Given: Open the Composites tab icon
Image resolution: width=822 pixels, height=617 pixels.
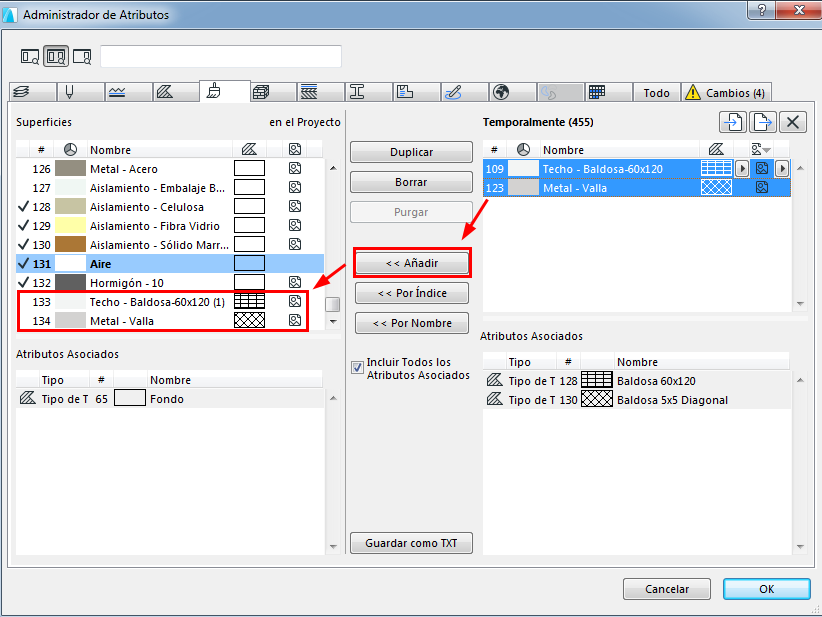Looking at the screenshot, I should tap(309, 92).
